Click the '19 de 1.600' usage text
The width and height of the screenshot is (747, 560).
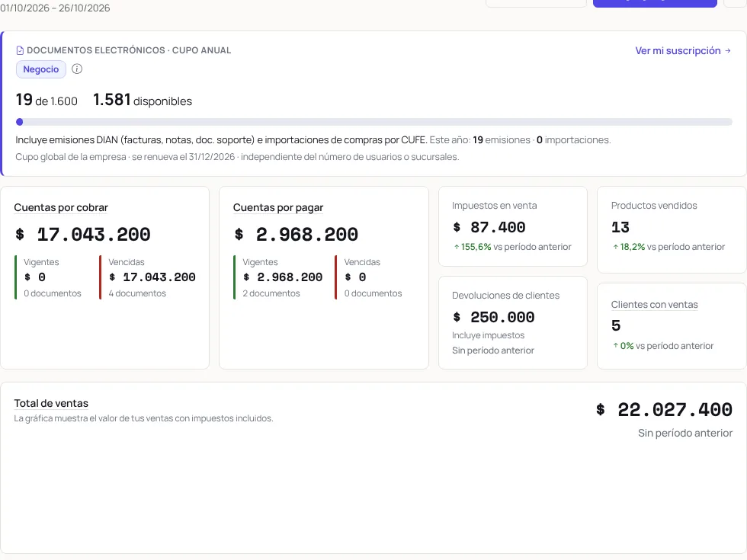pyautogui.click(x=46, y=100)
